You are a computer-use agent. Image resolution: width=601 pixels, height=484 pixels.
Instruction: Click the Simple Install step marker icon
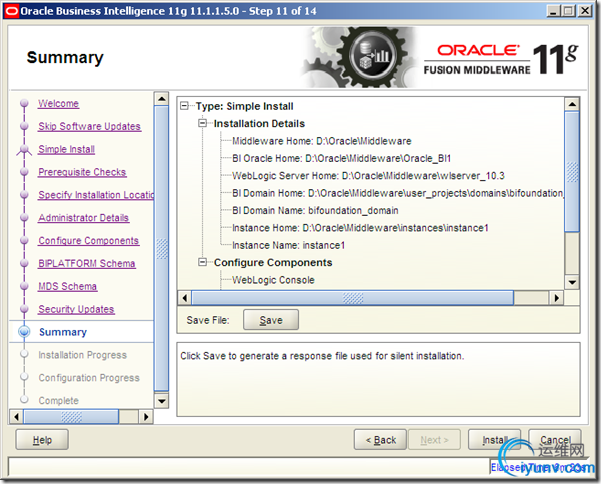coord(24,149)
